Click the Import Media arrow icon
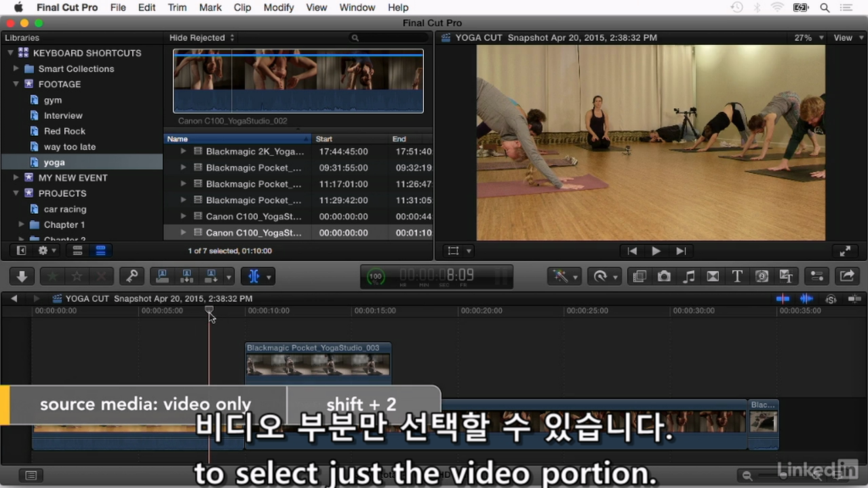The height and width of the screenshot is (488, 868). [x=22, y=276]
